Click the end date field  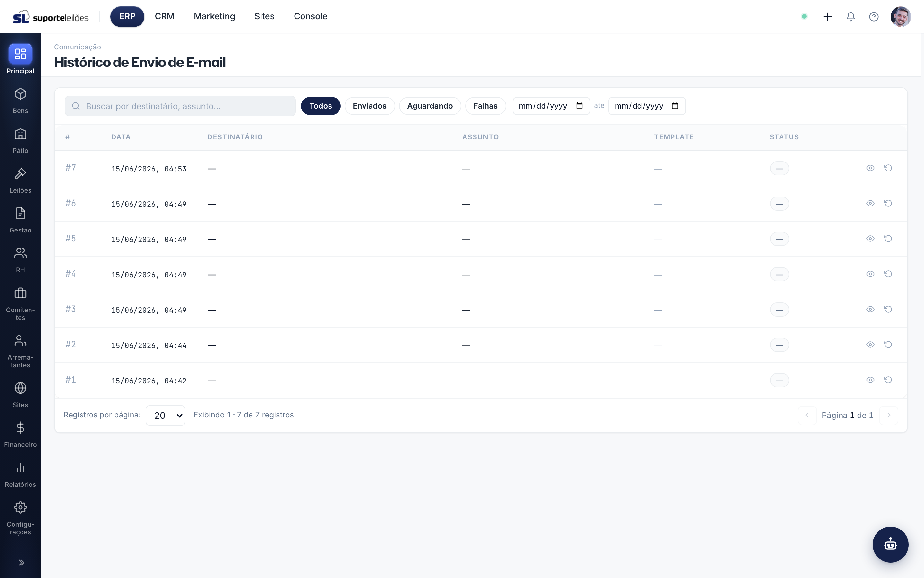(647, 106)
